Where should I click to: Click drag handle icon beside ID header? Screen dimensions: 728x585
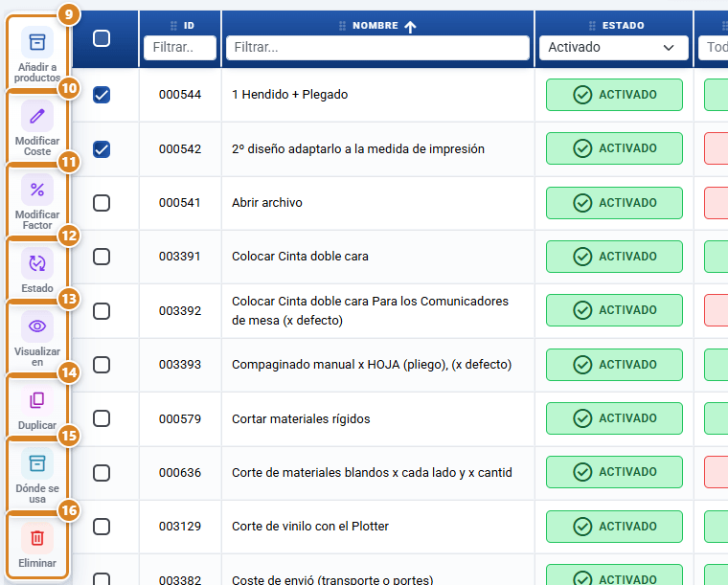pyautogui.click(x=173, y=26)
